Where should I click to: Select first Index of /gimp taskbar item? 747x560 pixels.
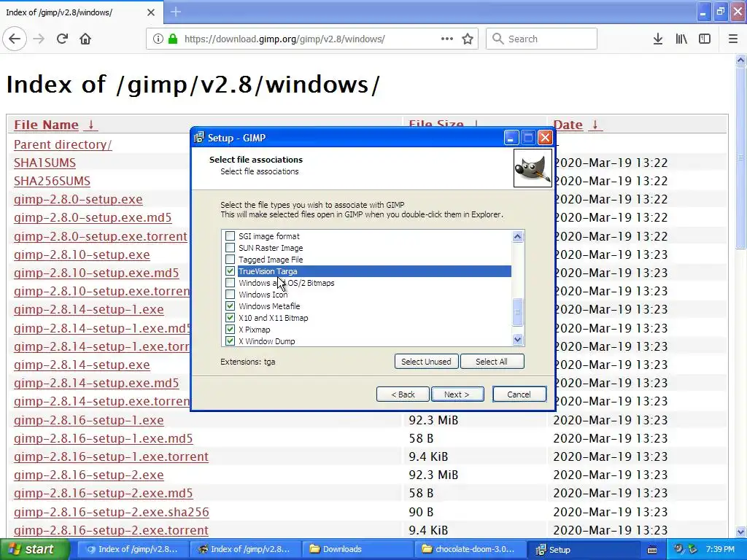coord(133,549)
